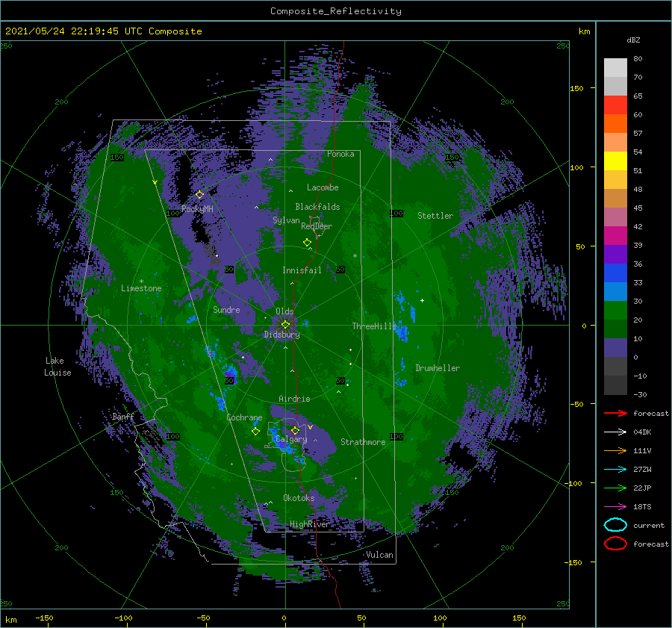Click the red 'forecast' ellipse symbol
The width and height of the screenshot is (672, 628).
615,544
